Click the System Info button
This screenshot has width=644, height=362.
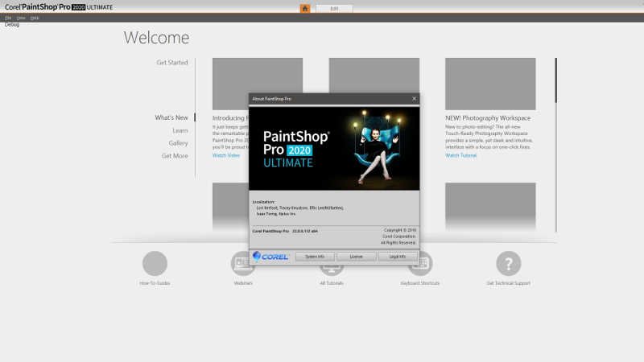tap(315, 257)
